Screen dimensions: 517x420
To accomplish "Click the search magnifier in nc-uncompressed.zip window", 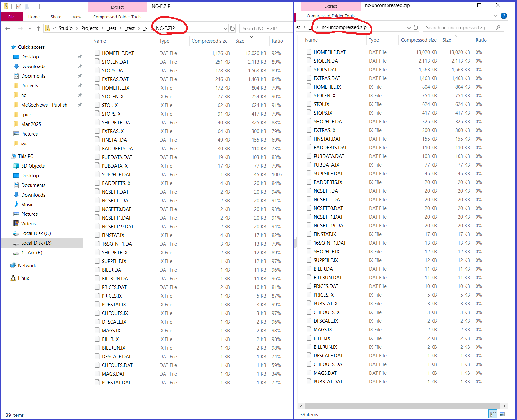I will [x=498, y=28].
